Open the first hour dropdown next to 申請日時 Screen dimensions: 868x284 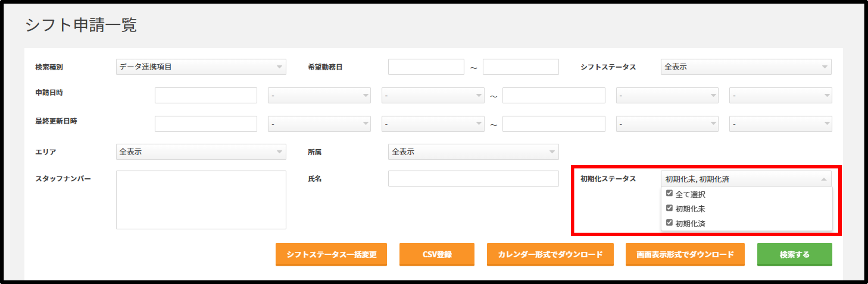click(x=319, y=95)
